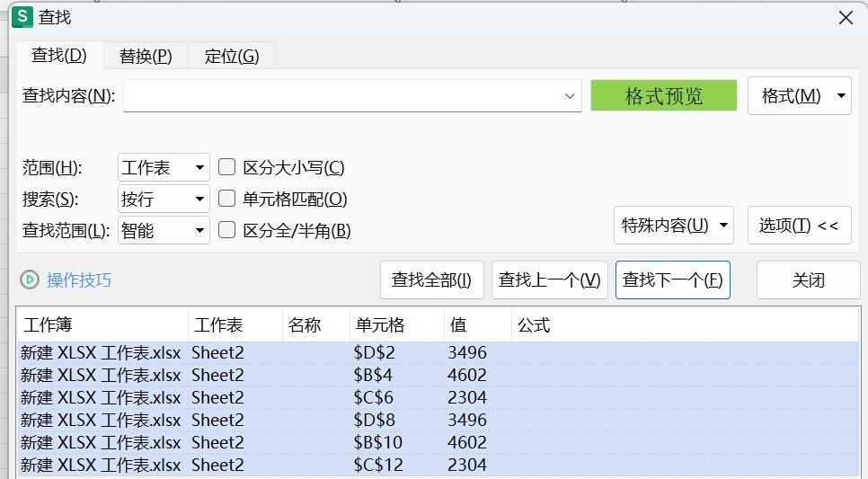Click the green 格式预览 box
The height and width of the screenshot is (479, 868).
pos(664,95)
